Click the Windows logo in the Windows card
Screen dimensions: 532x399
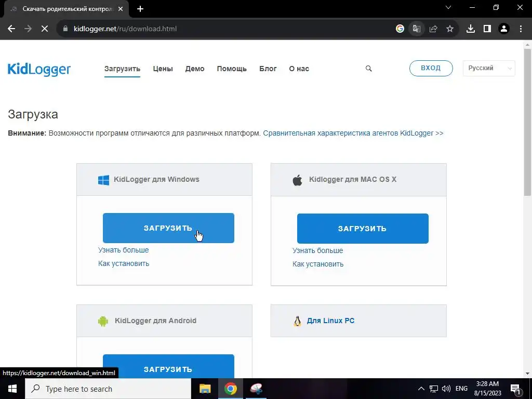click(103, 180)
